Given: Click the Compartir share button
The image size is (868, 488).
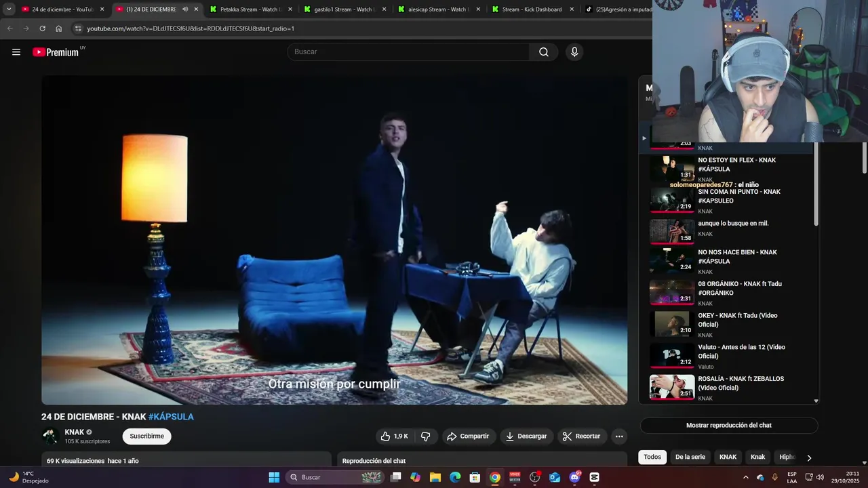Looking at the screenshot, I should coord(468,436).
